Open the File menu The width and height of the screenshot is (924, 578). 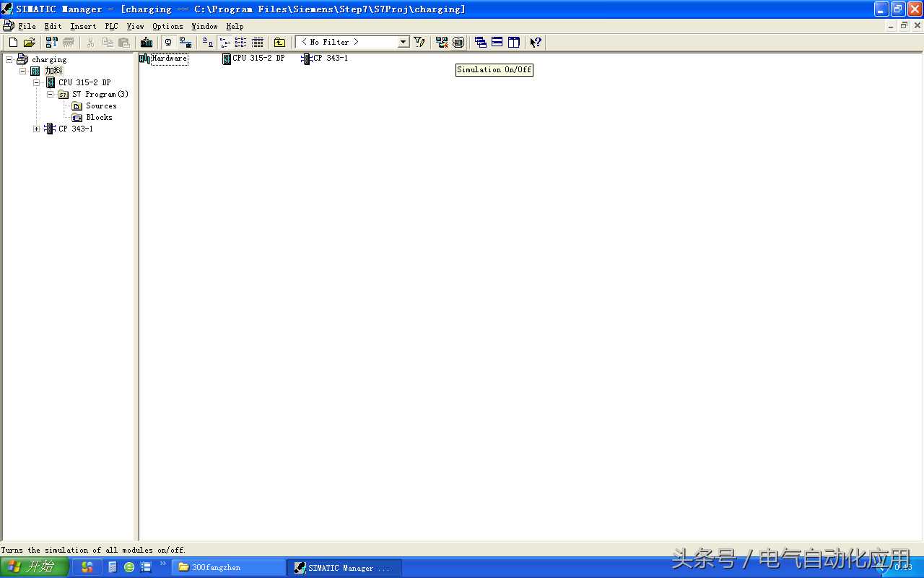[x=27, y=26]
